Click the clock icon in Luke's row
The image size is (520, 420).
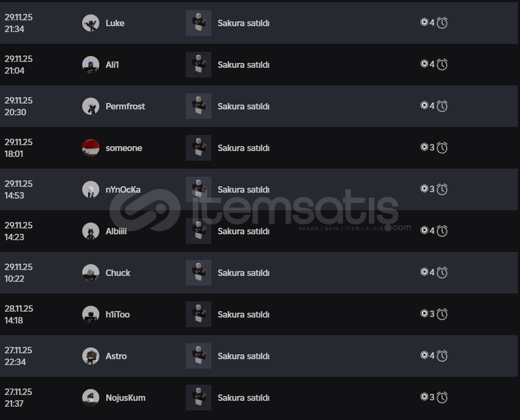coord(442,23)
